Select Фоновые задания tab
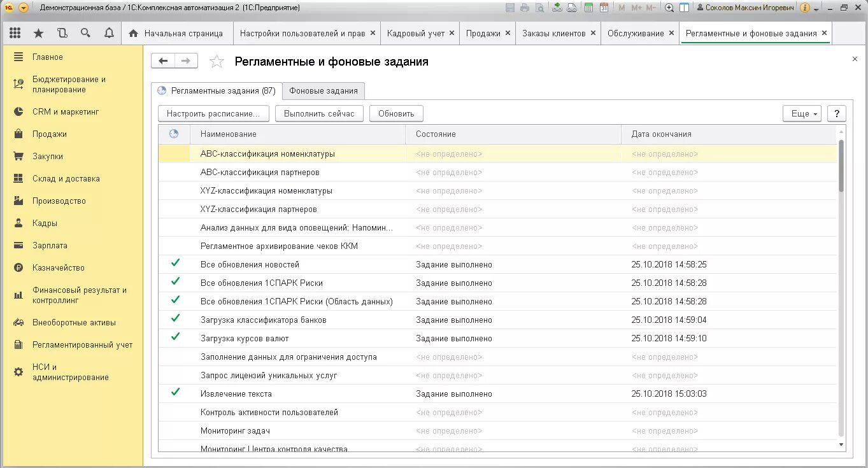This screenshot has height=468, width=868. click(x=324, y=90)
